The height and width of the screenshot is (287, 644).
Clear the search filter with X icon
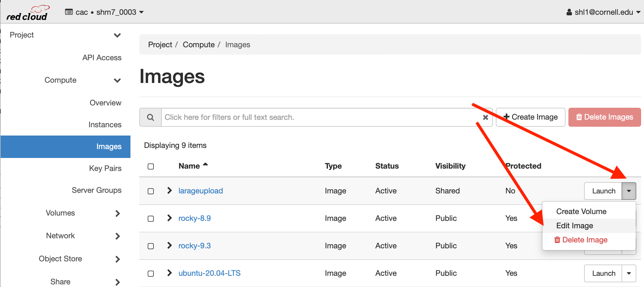(485, 117)
